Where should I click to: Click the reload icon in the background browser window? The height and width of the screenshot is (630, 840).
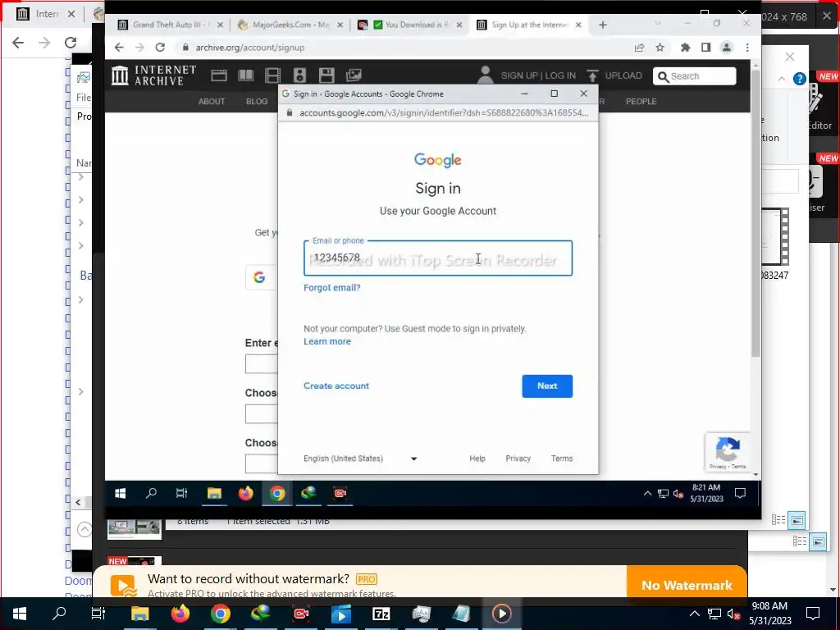[71, 43]
